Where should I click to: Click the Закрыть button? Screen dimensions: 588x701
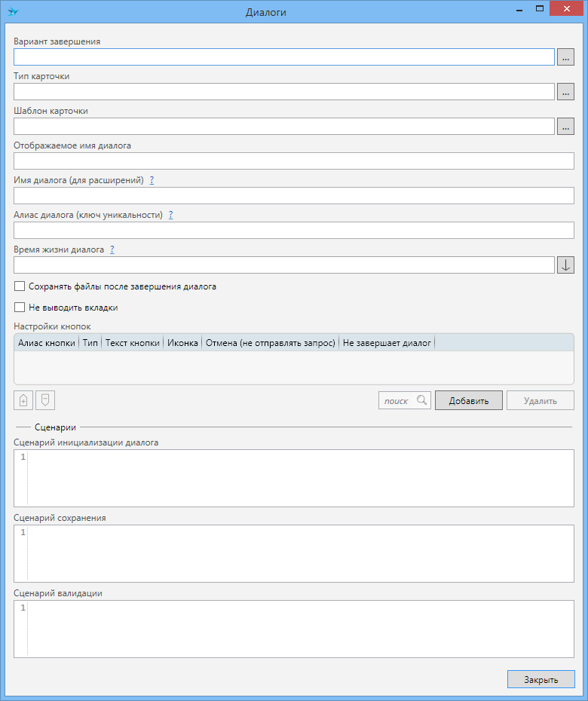(x=541, y=679)
